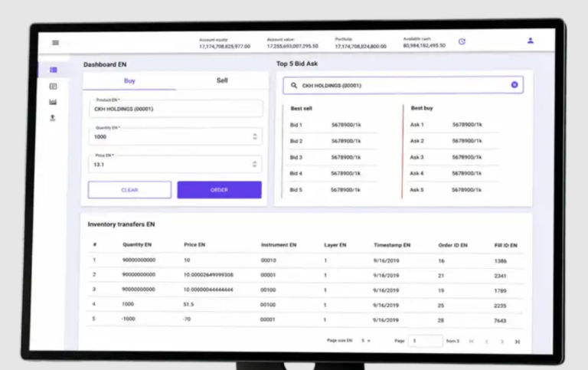Select the Bid 1 row
This screenshot has height=370, width=588.
point(333,125)
